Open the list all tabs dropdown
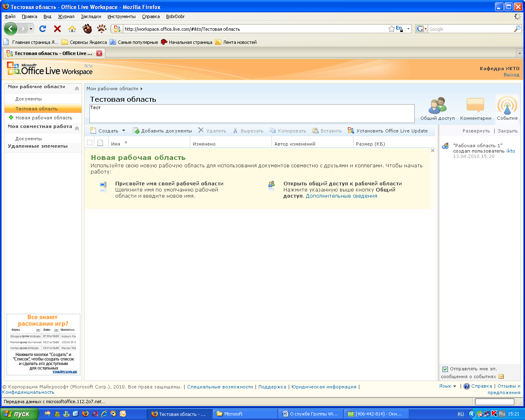 (x=520, y=53)
